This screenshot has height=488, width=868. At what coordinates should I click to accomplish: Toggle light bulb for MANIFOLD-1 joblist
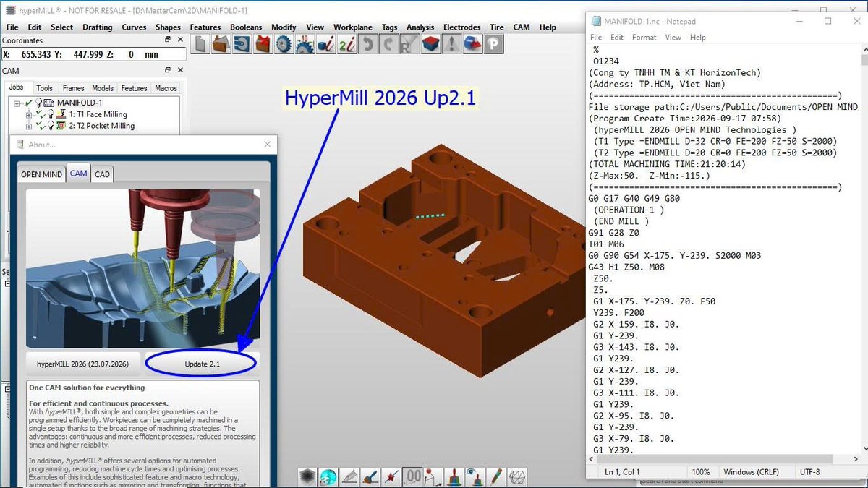[x=39, y=103]
